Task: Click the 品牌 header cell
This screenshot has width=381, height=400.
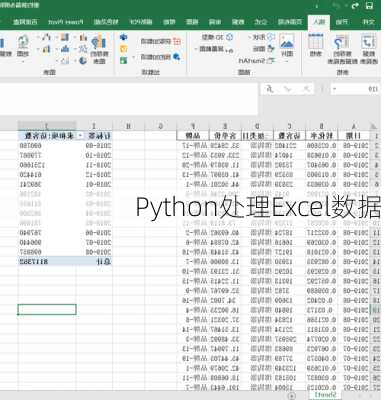Action: point(193,136)
